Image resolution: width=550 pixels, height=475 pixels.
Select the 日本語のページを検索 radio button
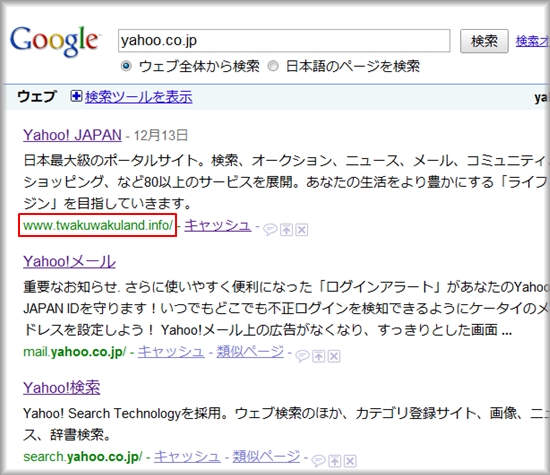click(273, 66)
